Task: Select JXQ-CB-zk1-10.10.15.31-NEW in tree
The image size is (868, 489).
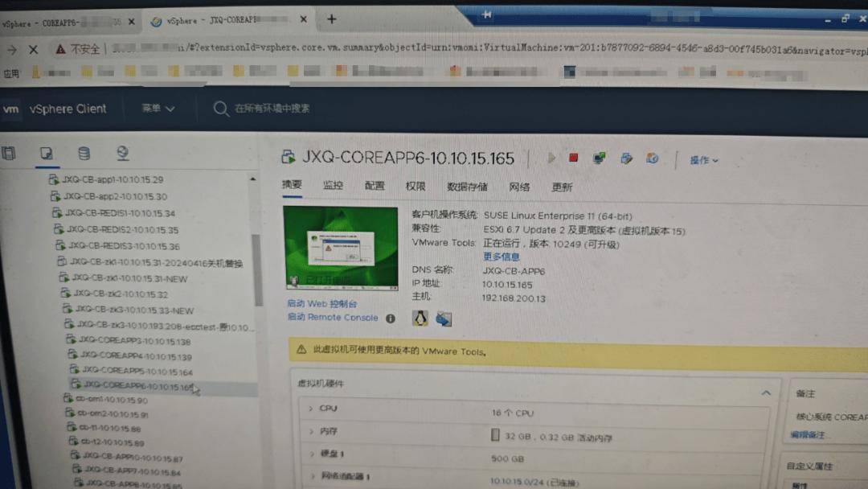Action: coord(129,278)
